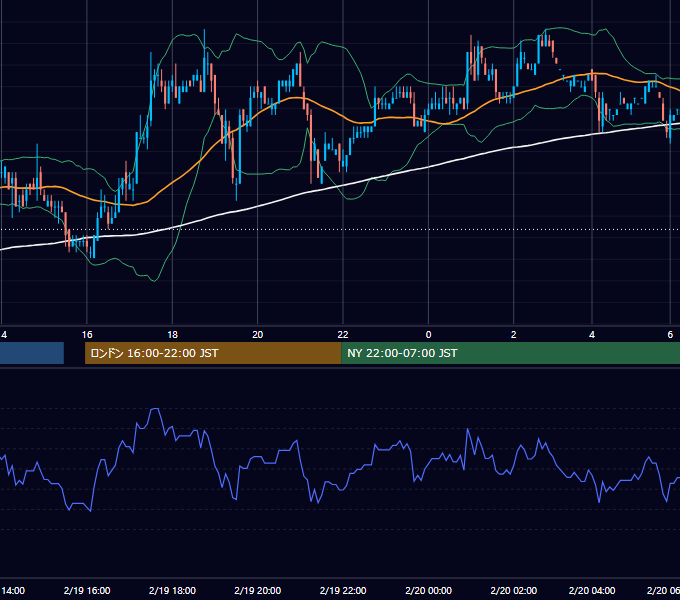Click the 2/20 00:00 time label
The height and width of the screenshot is (600, 680).
[428, 590]
